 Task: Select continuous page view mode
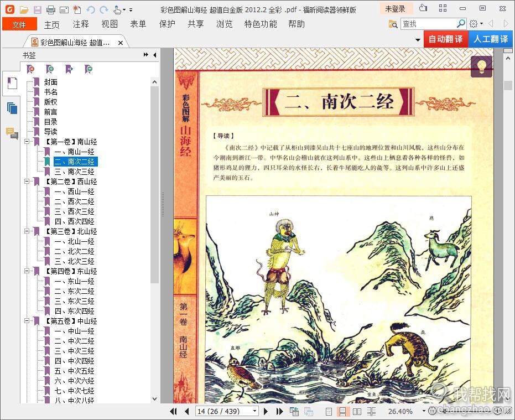(x=342, y=412)
